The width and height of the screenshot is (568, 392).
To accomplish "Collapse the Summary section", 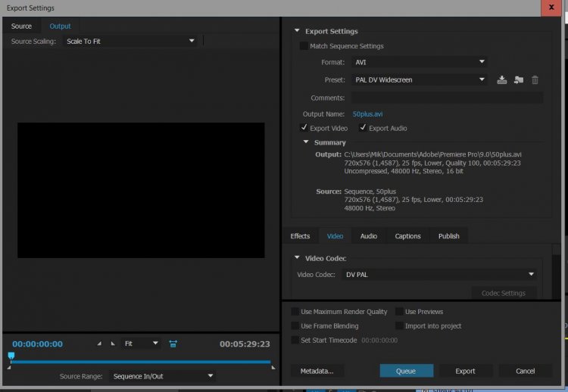I will tap(306, 142).
